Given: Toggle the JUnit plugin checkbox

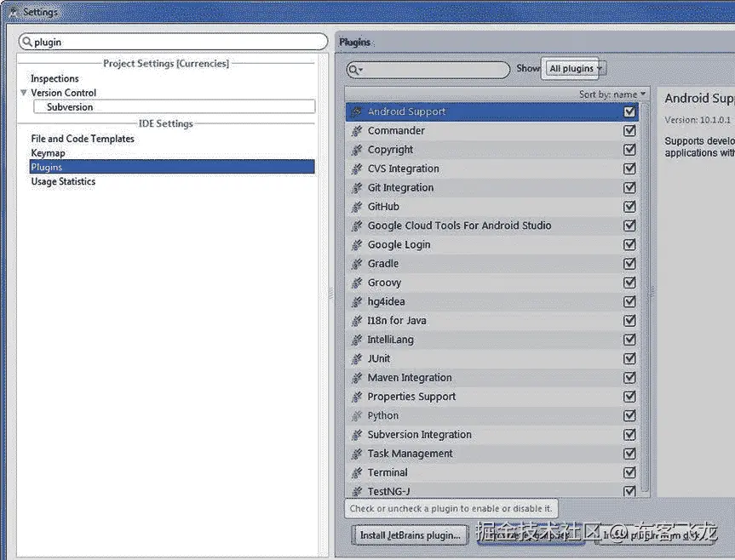Looking at the screenshot, I should coord(629,358).
